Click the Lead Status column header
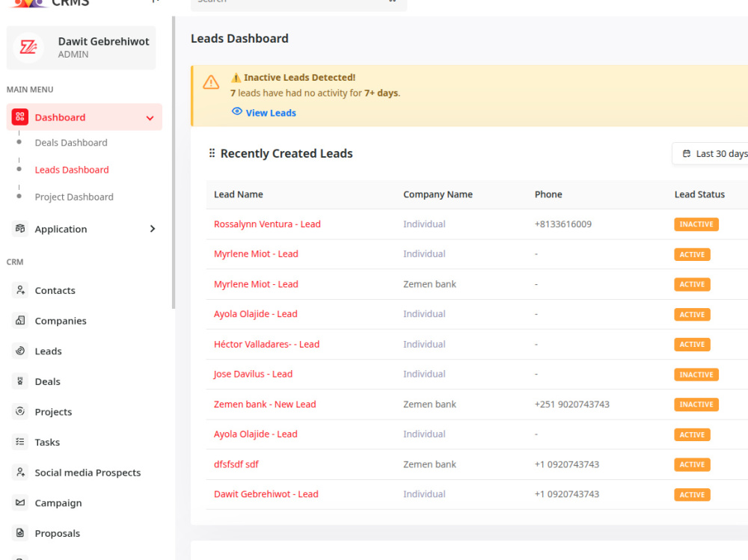The height and width of the screenshot is (560, 748). point(699,194)
